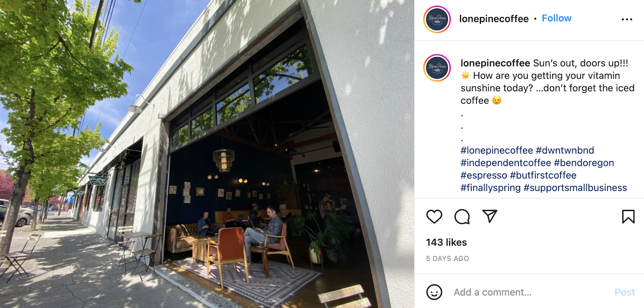Open the #butfirstcoffee hashtag

pos(543,175)
